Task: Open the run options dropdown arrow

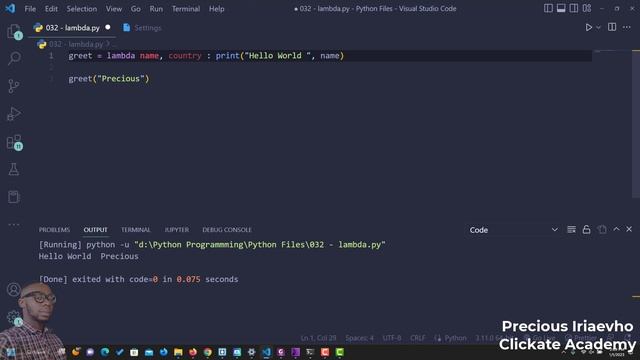Action: click(598, 28)
